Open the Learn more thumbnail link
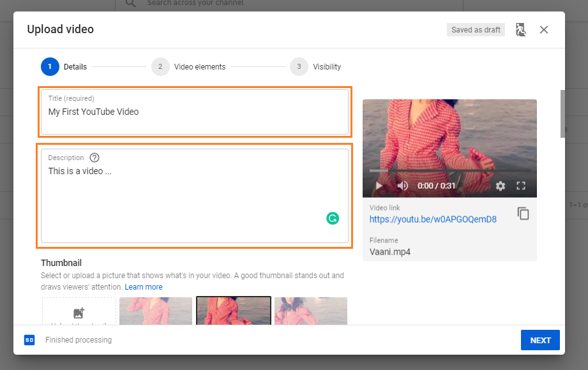This screenshot has width=588, height=370. (144, 287)
